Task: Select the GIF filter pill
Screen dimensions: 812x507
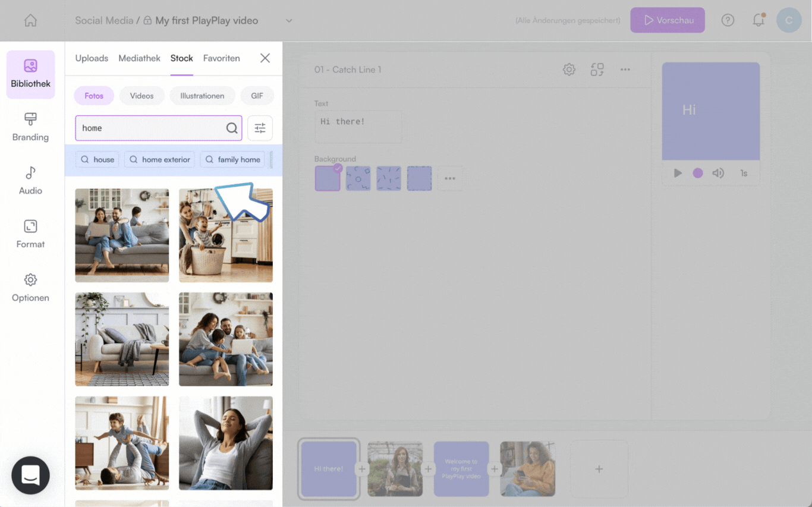Action: 257,96
